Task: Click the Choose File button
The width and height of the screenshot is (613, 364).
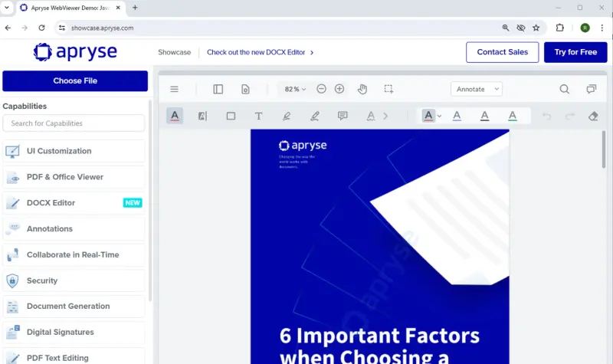Action: pos(75,81)
